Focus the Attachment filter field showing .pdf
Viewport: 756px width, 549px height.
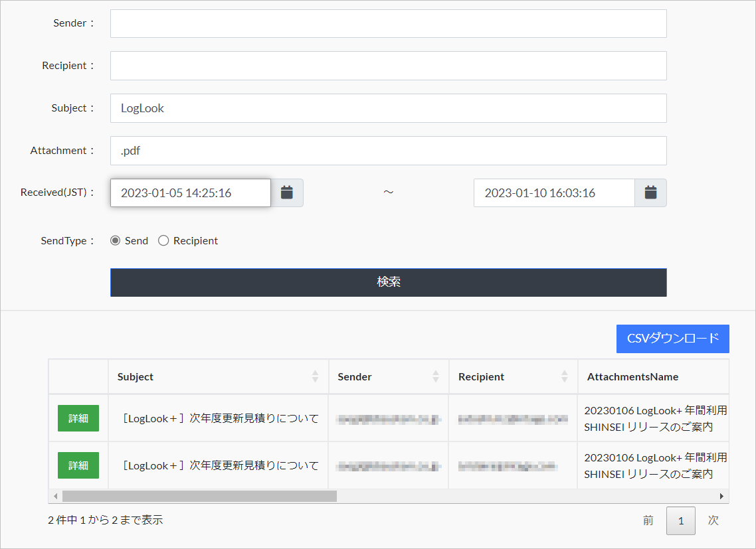[x=389, y=151]
